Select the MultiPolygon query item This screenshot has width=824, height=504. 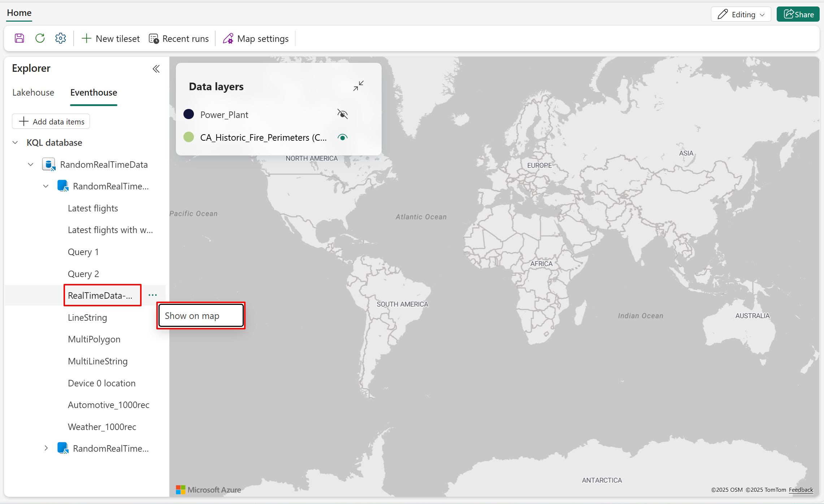tap(94, 339)
